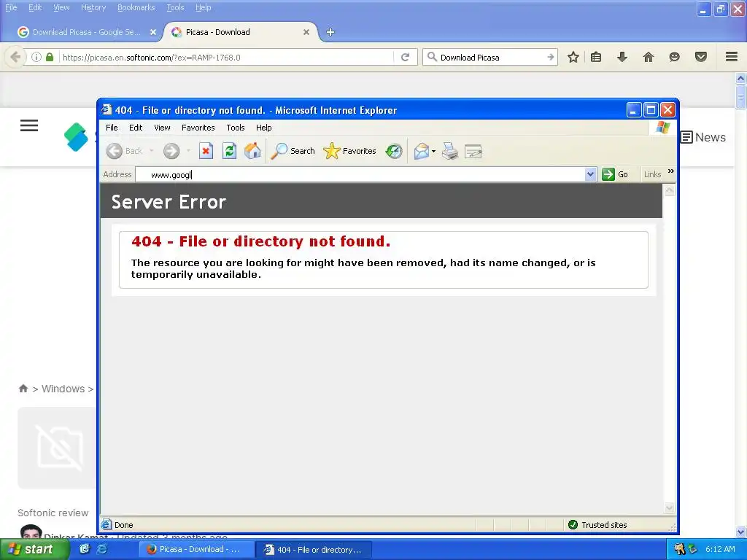Show Firefox bookmarks list icon
Screen dimensions: 747x560
595,57
